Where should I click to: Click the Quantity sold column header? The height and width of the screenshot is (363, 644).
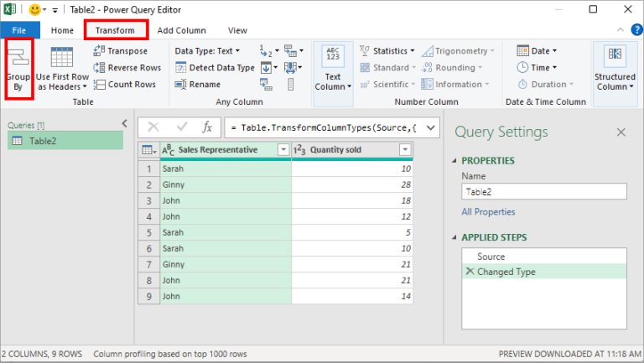352,150
